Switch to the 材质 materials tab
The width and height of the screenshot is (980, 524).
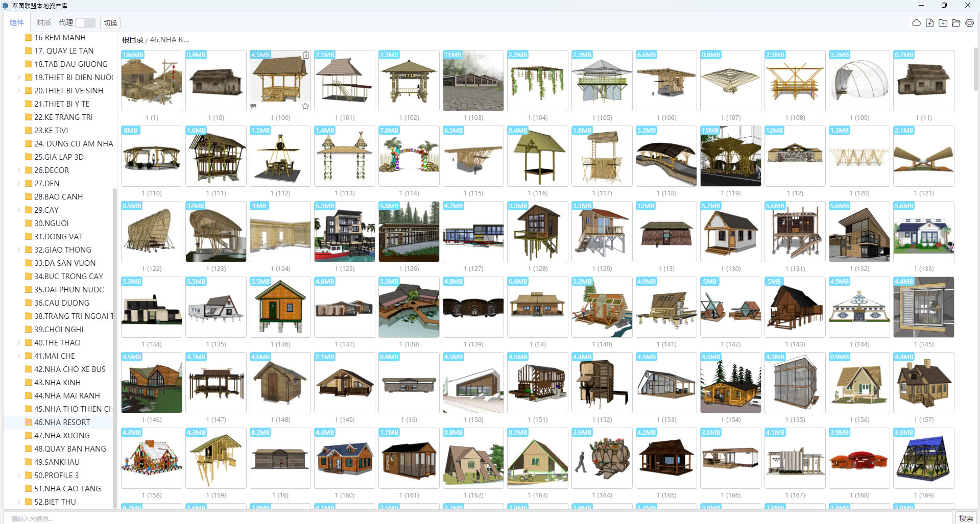coord(44,23)
